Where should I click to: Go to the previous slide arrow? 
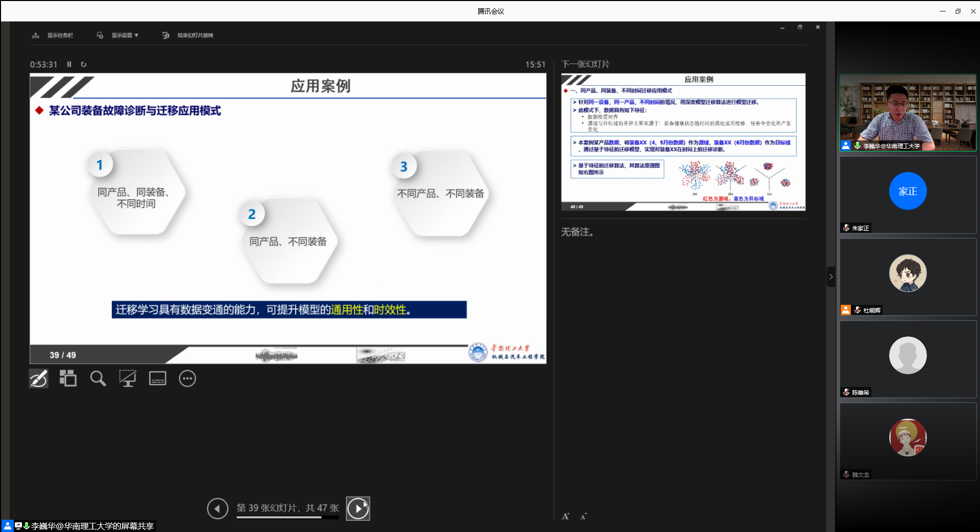click(217, 509)
